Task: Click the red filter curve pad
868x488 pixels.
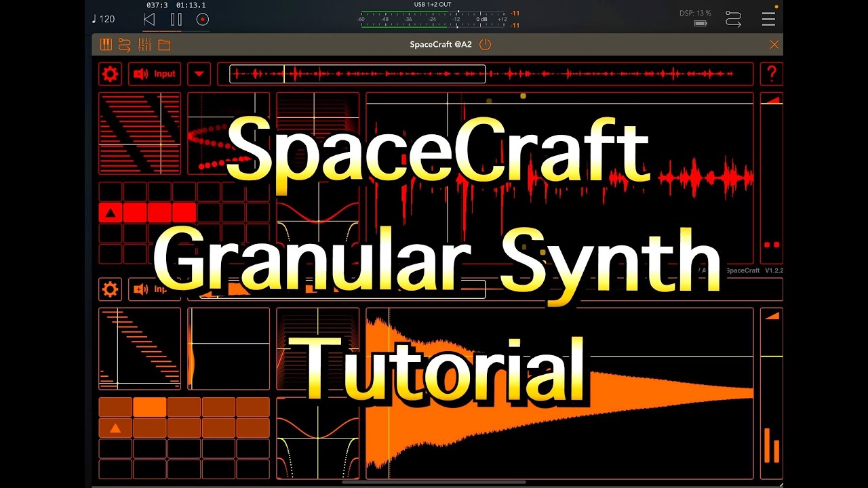Action: point(317,222)
